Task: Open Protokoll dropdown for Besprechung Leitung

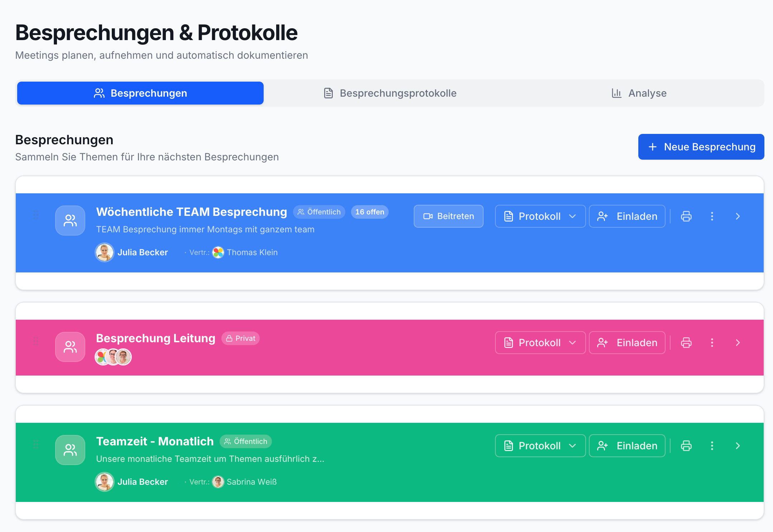Action: click(x=540, y=343)
